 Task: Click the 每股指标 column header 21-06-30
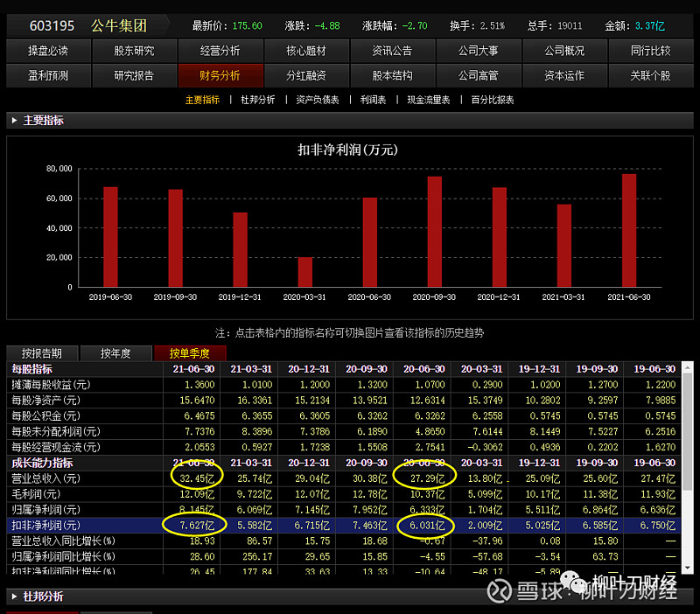(x=193, y=369)
